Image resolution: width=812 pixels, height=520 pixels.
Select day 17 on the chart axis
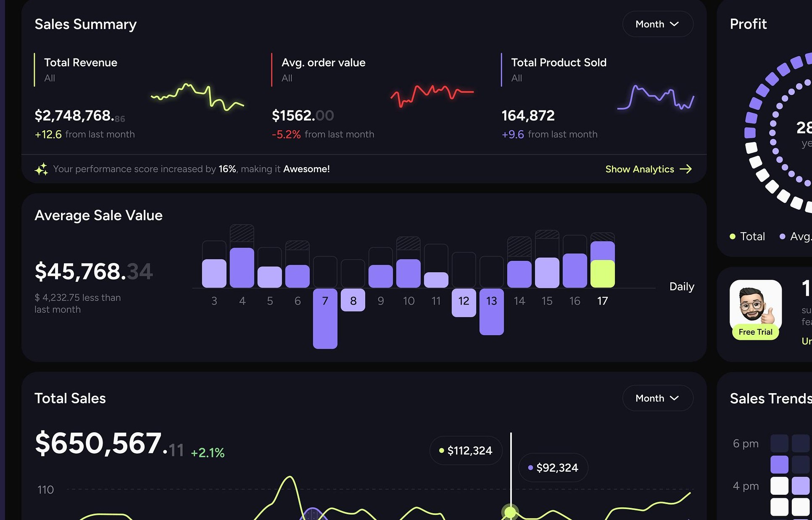[602, 301]
